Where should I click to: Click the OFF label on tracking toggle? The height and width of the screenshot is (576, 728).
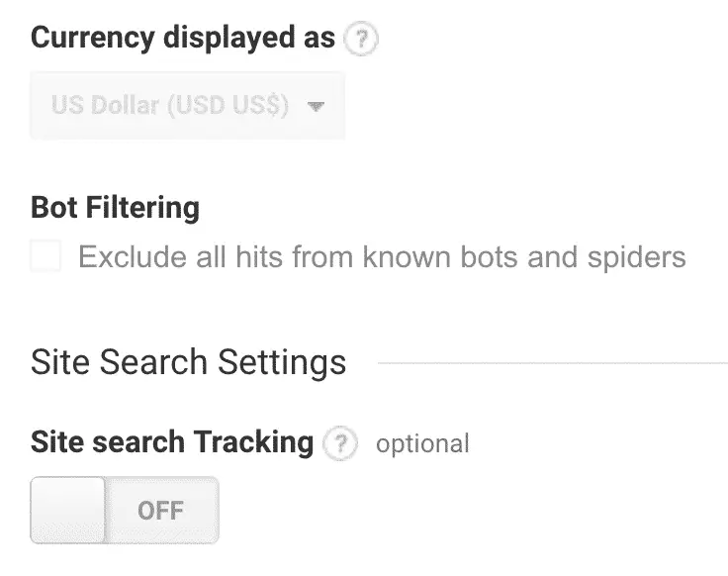pyautogui.click(x=160, y=511)
